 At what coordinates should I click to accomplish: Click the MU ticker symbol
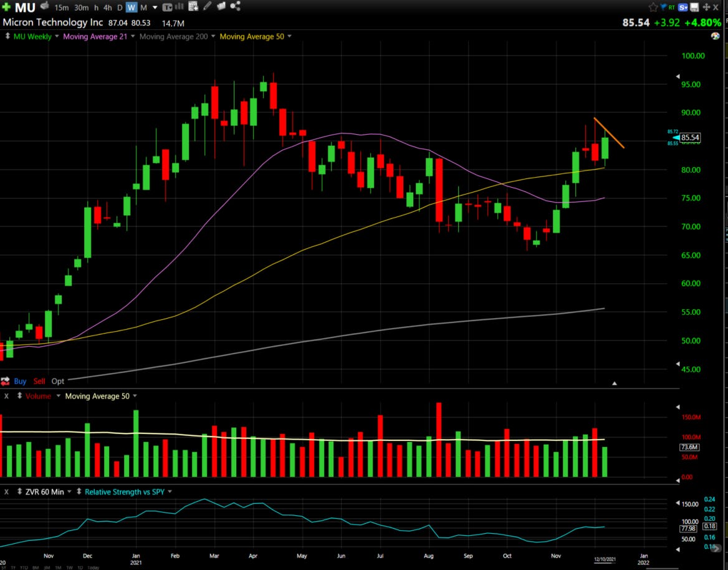tap(25, 7)
